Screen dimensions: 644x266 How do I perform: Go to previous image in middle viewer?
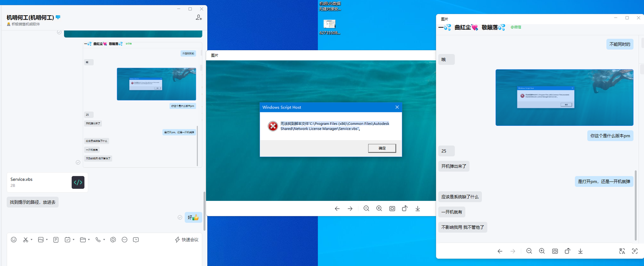[337, 209]
